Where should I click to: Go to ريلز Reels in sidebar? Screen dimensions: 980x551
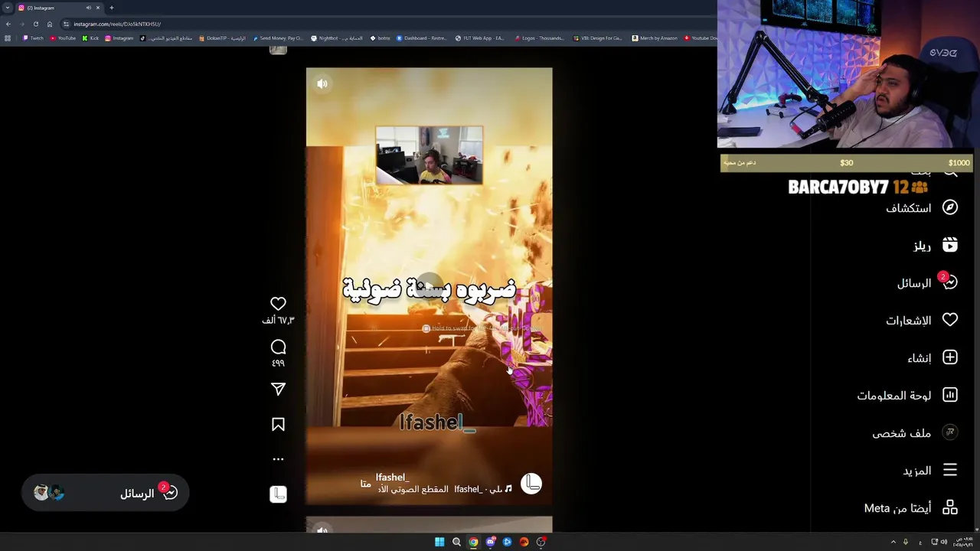[922, 245]
